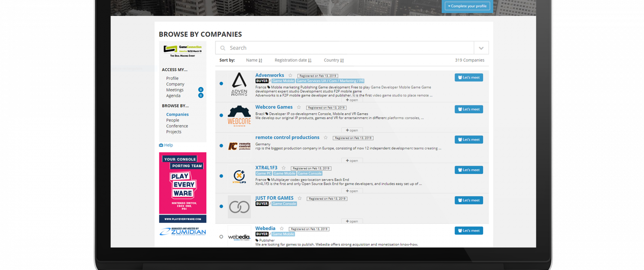This screenshot has width=644, height=270.
Task: Click the Meetings count badge
Action: tap(200, 90)
